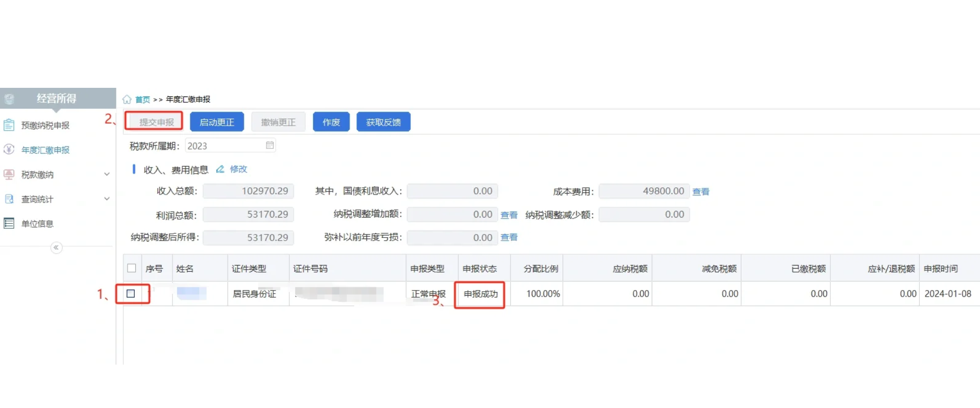Click the 税款所属期 field showing 2023
Viewport: 980px width, 408px height.
230,146
